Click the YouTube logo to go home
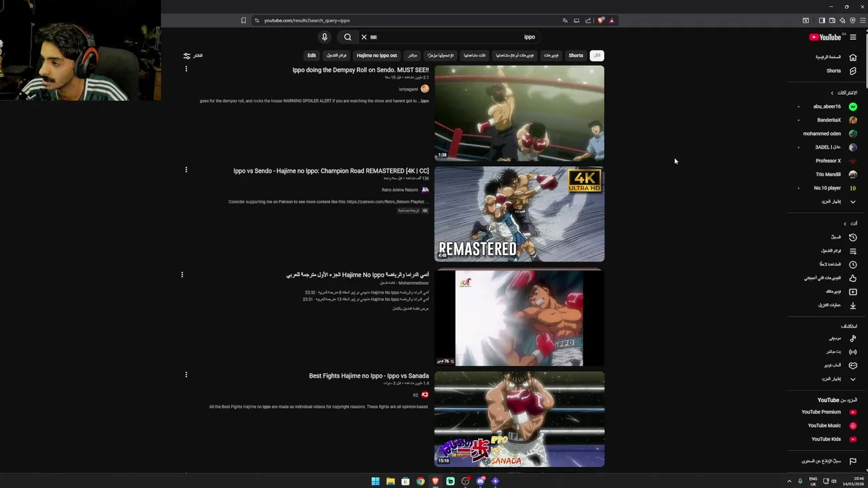 825,37
